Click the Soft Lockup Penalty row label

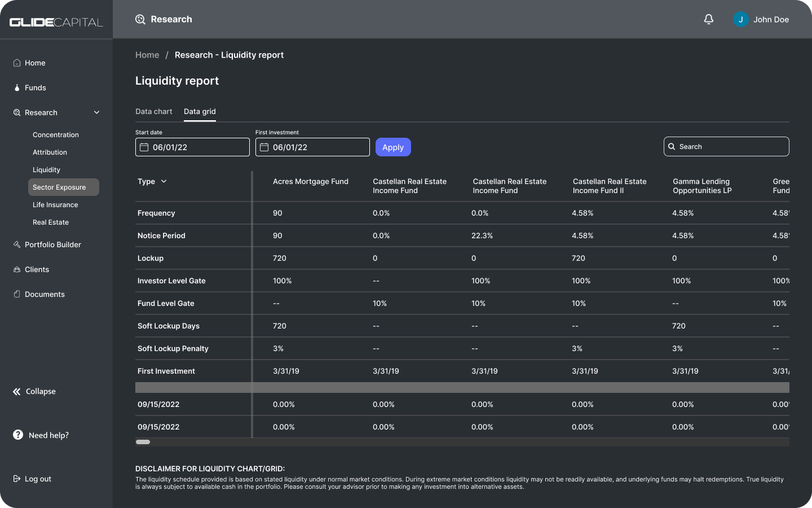click(x=173, y=348)
